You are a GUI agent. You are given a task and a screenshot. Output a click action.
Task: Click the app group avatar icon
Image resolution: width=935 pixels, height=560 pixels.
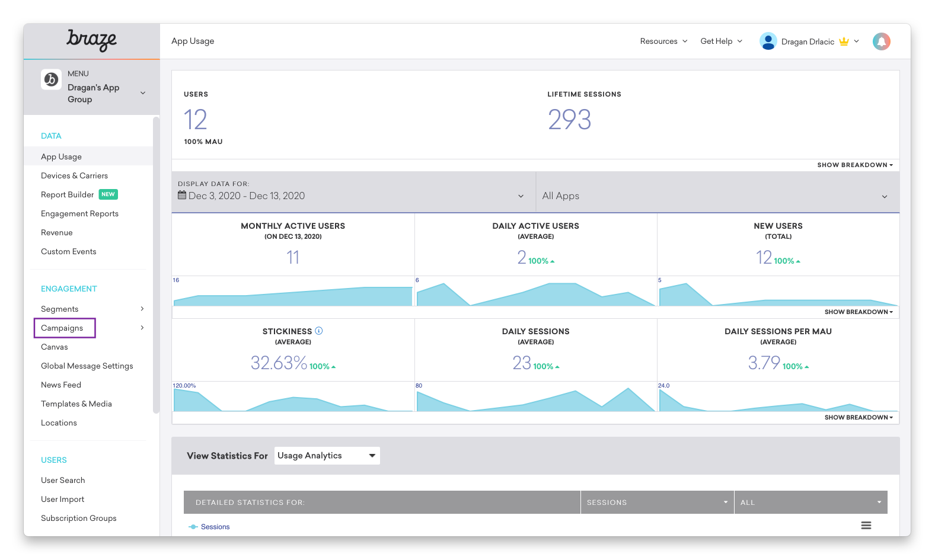[52, 79]
